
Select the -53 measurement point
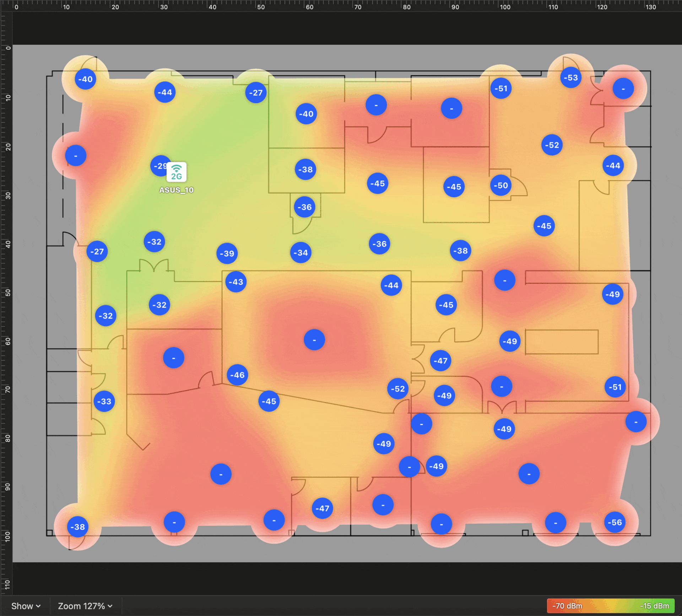(x=571, y=78)
